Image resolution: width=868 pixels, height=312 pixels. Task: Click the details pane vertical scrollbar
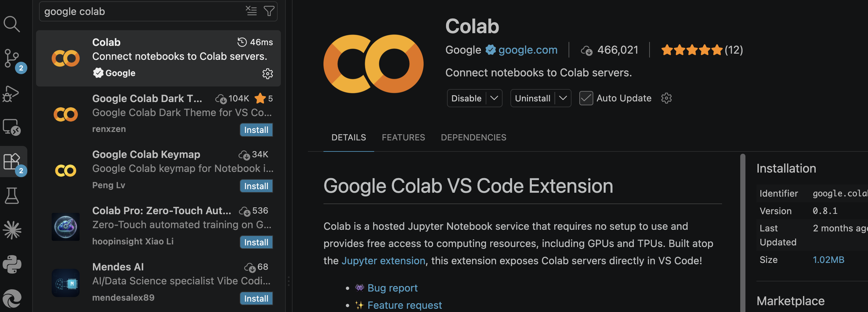click(743, 232)
